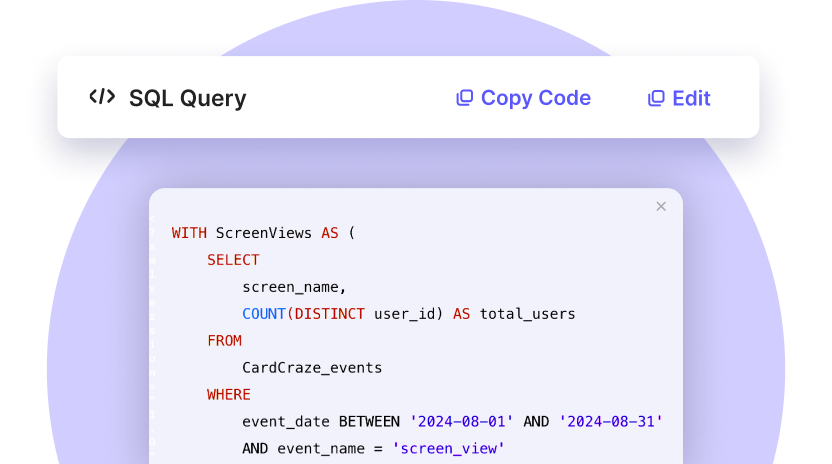Click the 'screen_name,' line
Screen dimensions: 832x464
[x=294, y=287]
